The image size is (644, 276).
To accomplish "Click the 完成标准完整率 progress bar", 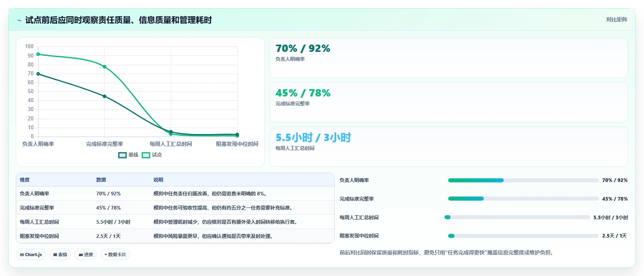I will pyautogui.click(x=523, y=199).
